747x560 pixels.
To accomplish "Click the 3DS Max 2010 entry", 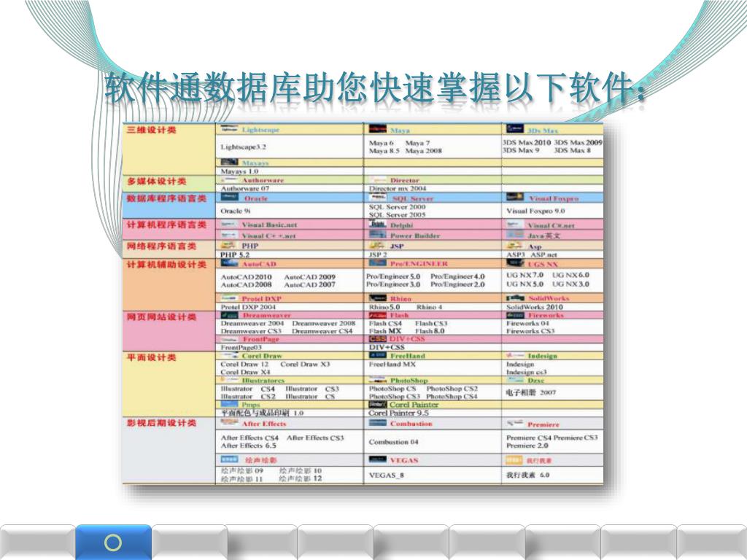I will (x=527, y=142).
